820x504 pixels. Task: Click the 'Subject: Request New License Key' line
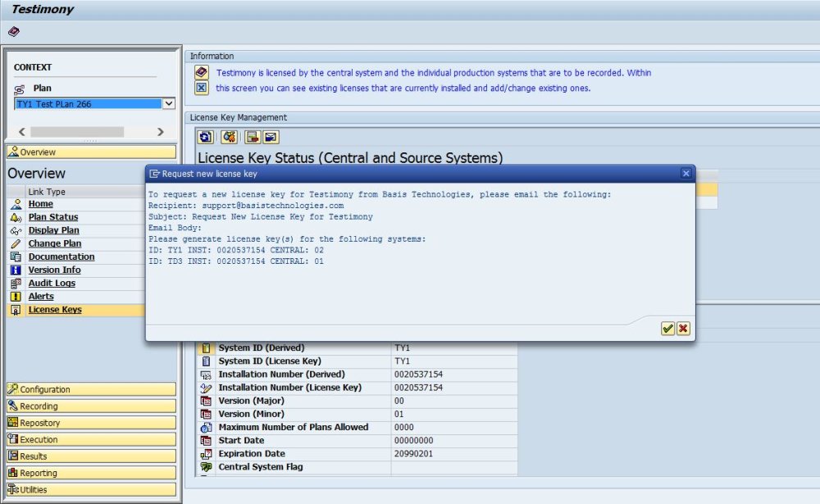pyautogui.click(x=261, y=216)
